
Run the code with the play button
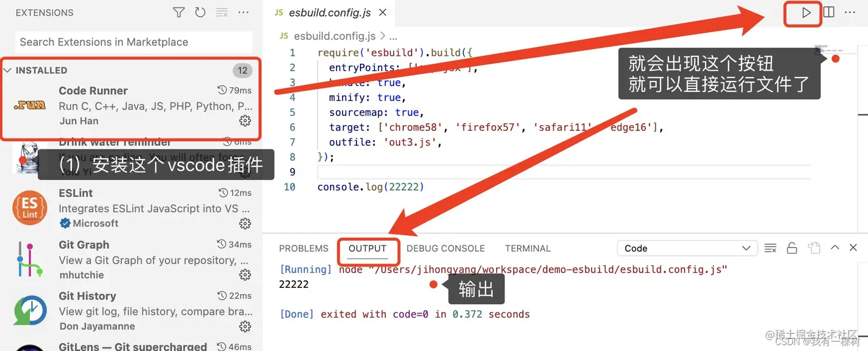coord(806,13)
